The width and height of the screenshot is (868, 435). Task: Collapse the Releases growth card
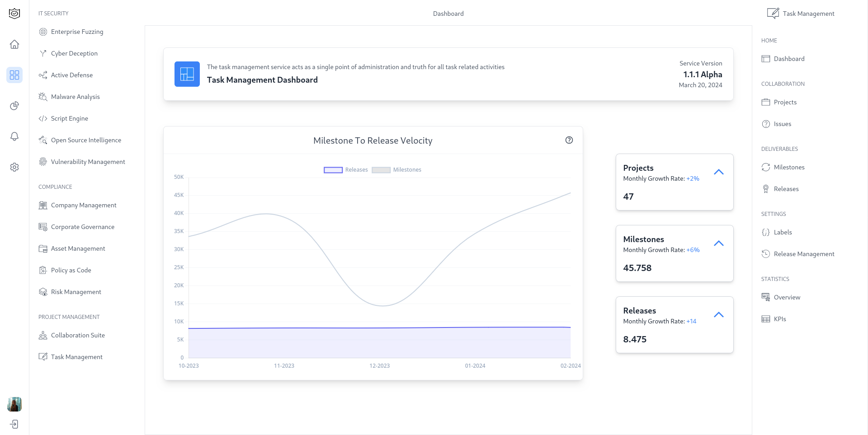[719, 315]
